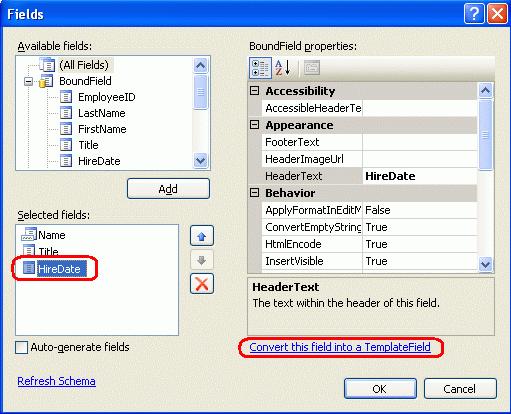Click the Title field icon in available fields
The width and height of the screenshot is (511, 414).
(x=66, y=145)
